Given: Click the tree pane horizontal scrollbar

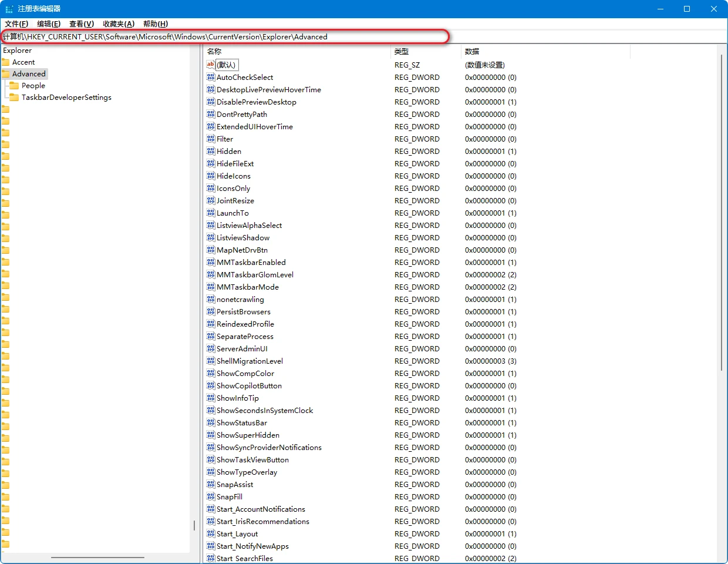Looking at the screenshot, I should point(97,557).
